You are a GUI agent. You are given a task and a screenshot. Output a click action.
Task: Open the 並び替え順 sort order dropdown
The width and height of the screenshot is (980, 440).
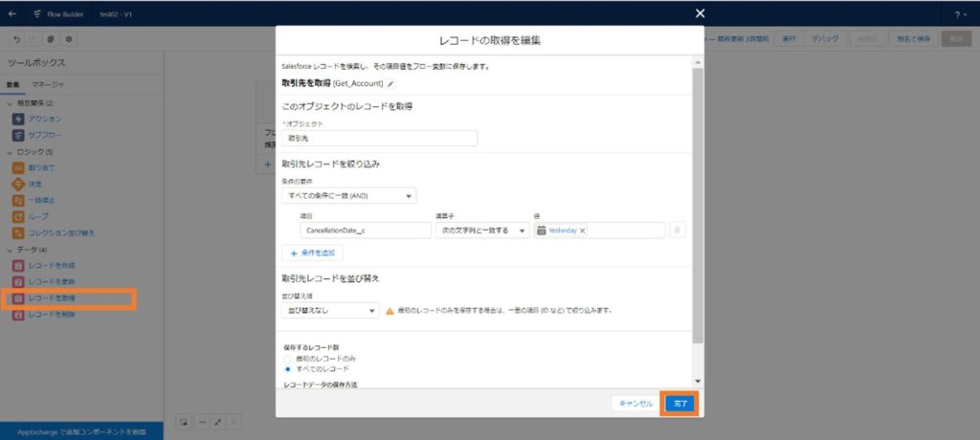point(330,310)
